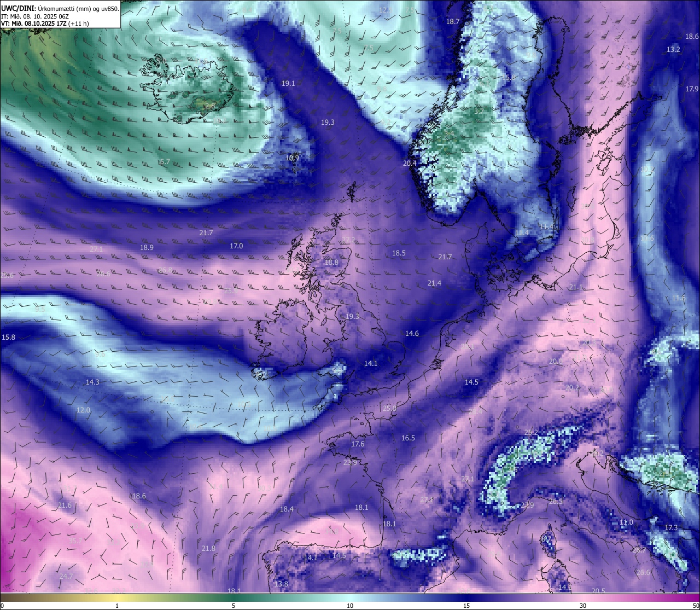Click the "21.8" value on the map
The width and height of the screenshot is (700, 610).
(x=208, y=549)
